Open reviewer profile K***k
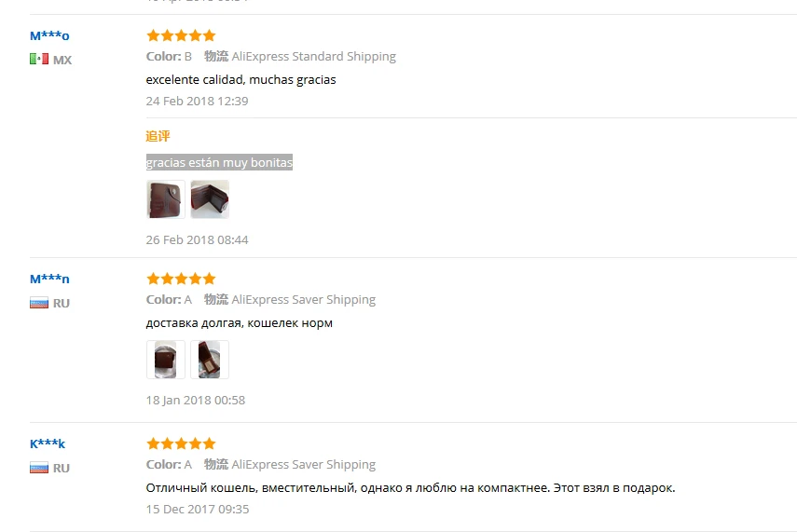 48,443
